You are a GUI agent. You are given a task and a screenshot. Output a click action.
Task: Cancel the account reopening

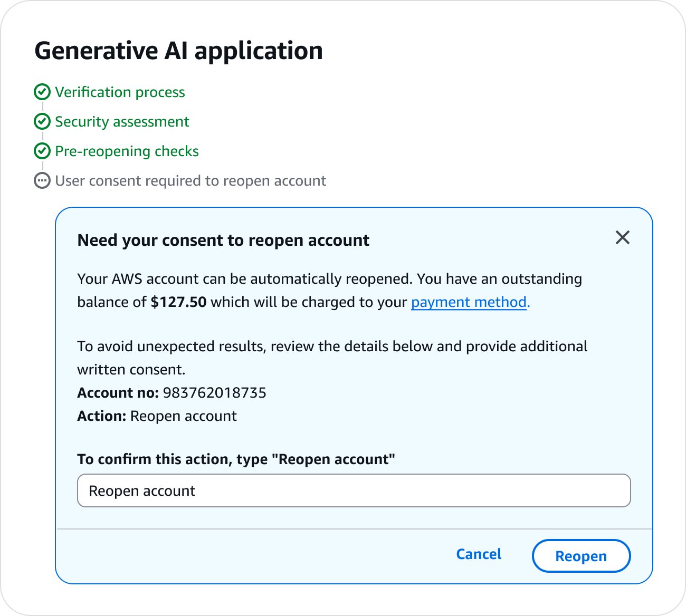[479, 554]
